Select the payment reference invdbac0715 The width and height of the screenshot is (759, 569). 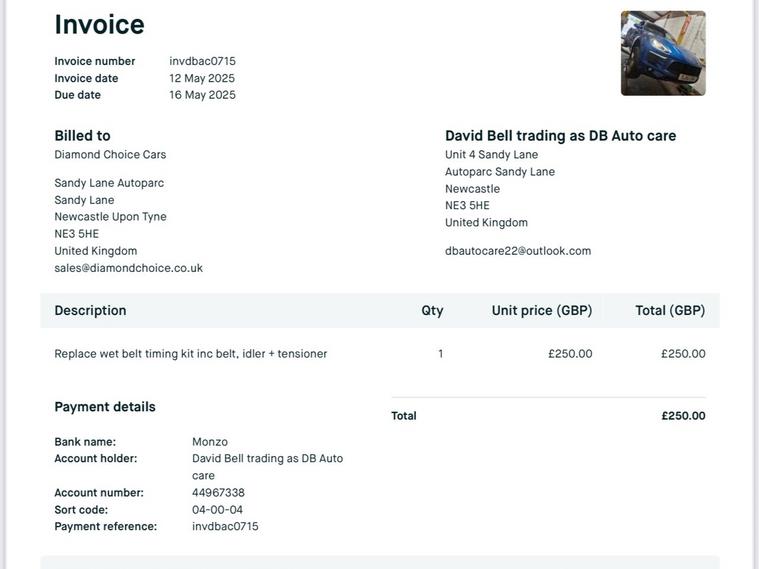[225, 526]
